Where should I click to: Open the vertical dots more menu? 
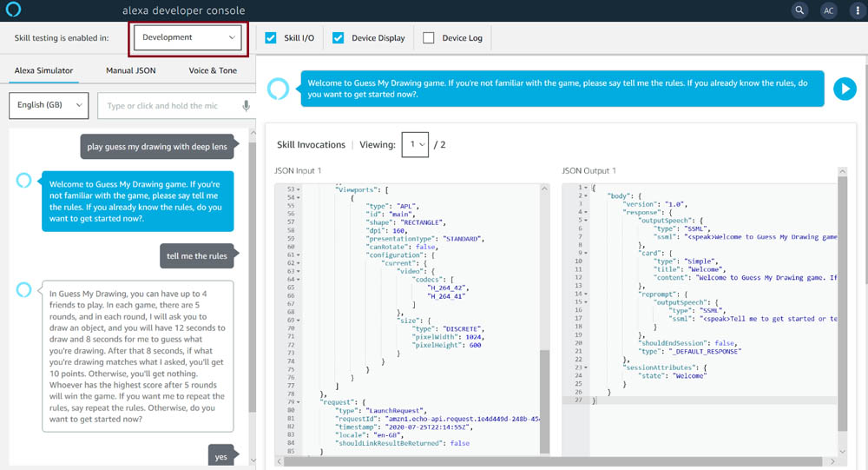click(858, 10)
